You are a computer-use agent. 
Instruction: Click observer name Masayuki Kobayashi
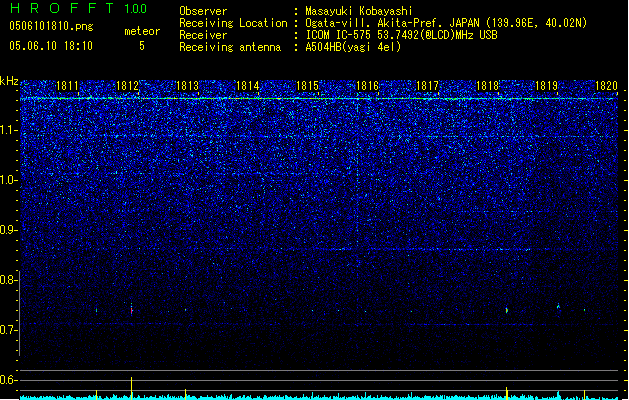[359, 11]
